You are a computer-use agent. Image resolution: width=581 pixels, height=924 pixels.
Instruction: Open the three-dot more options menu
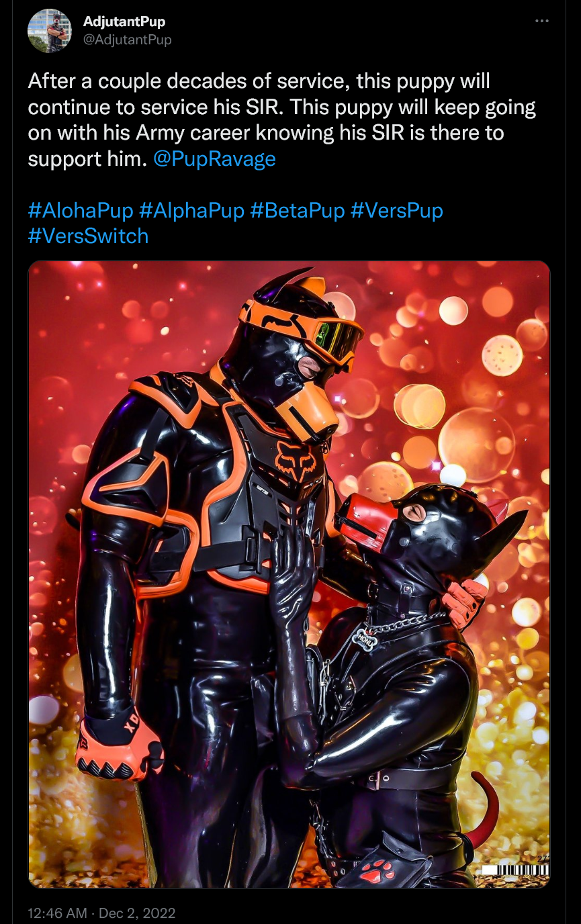(x=542, y=21)
